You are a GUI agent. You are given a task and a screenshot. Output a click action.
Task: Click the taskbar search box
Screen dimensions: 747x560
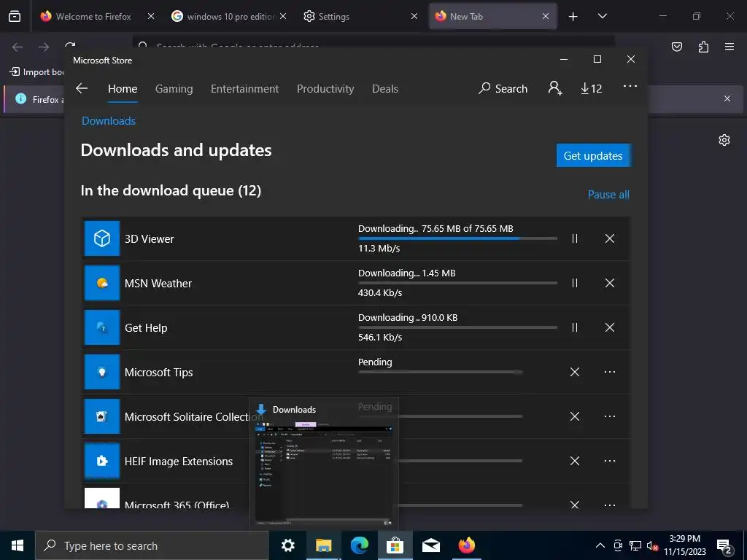tap(152, 545)
